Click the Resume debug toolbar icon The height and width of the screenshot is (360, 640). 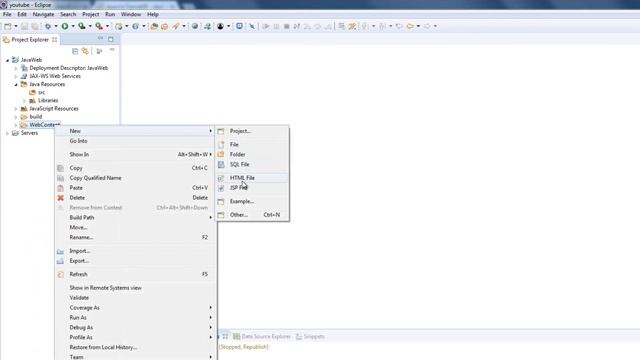pos(266,26)
